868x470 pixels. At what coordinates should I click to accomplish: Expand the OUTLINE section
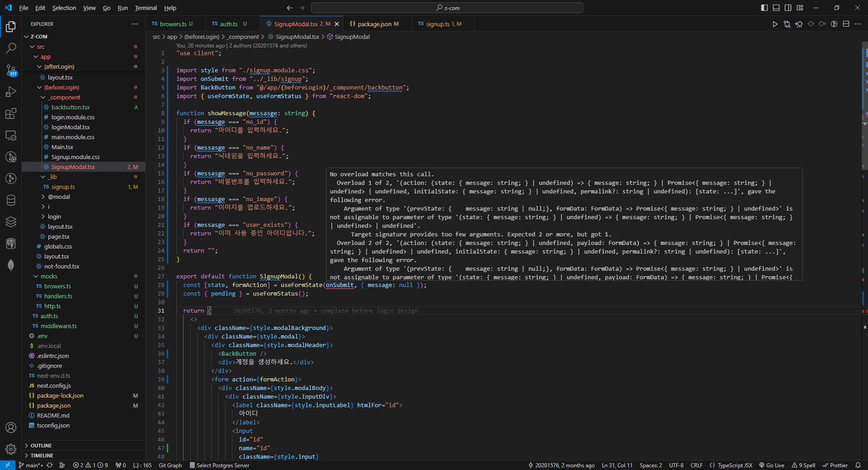(84, 445)
